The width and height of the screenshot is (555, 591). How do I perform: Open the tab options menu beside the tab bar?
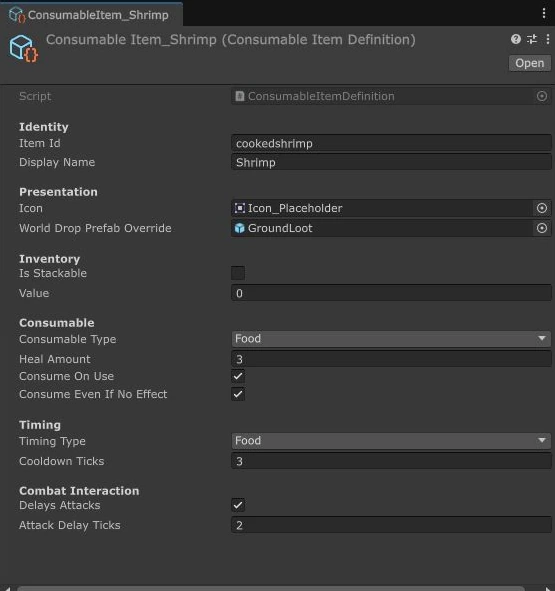click(544, 13)
